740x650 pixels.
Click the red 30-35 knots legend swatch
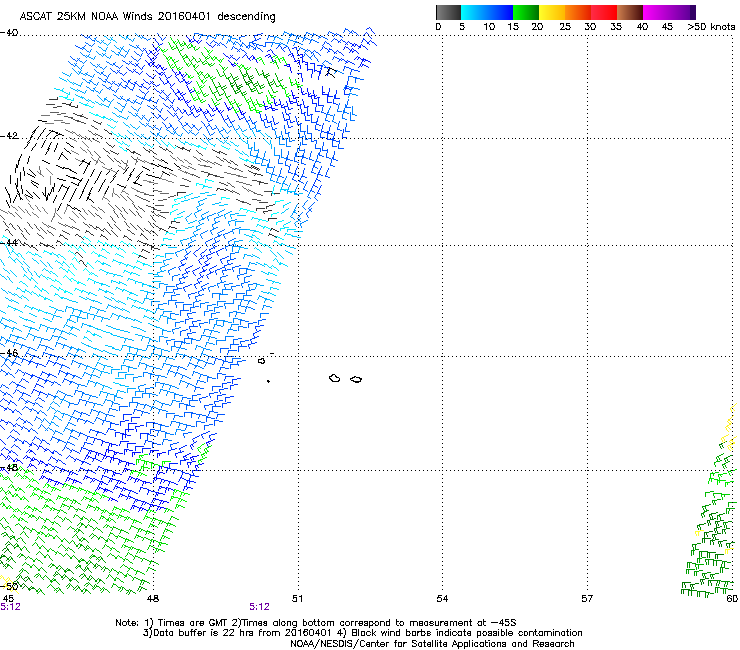pos(604,12)
